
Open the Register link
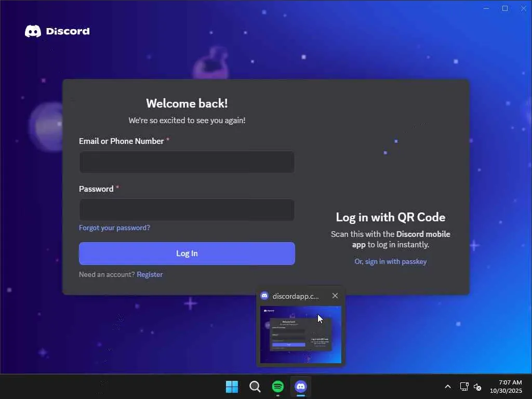(x=150, y=274)
